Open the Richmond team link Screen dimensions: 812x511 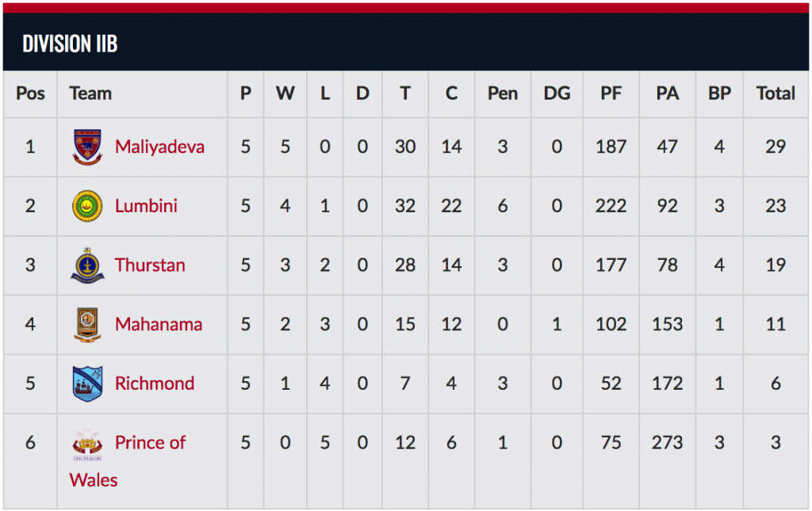coord(155,383)
